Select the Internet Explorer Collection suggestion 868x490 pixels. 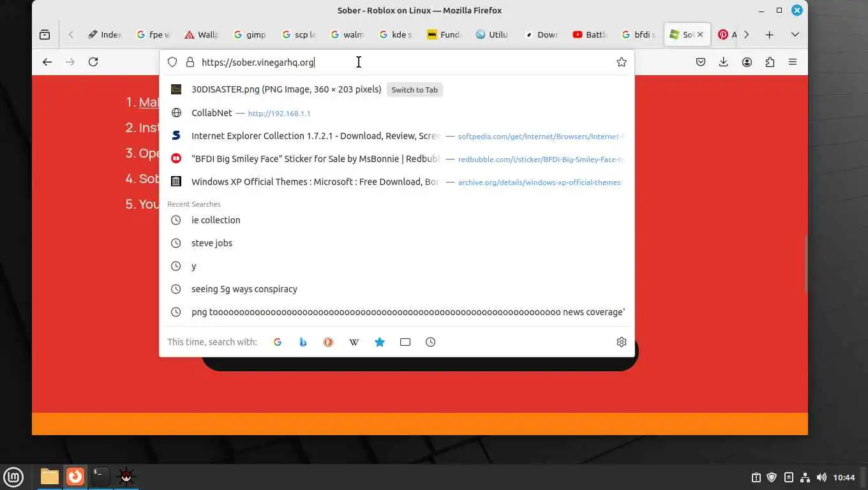[397, 136]
